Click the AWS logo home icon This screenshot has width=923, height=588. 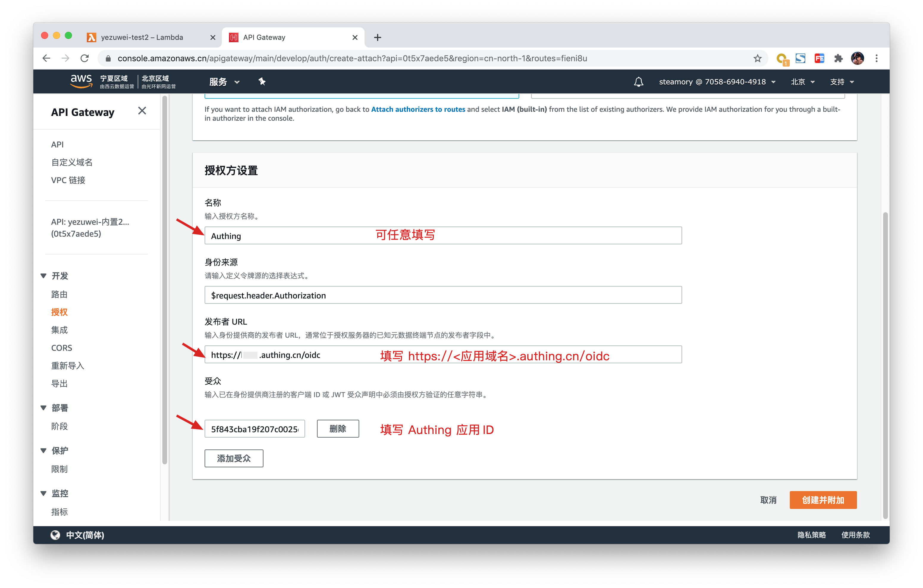pyautogui.click(x=81, y=81)
